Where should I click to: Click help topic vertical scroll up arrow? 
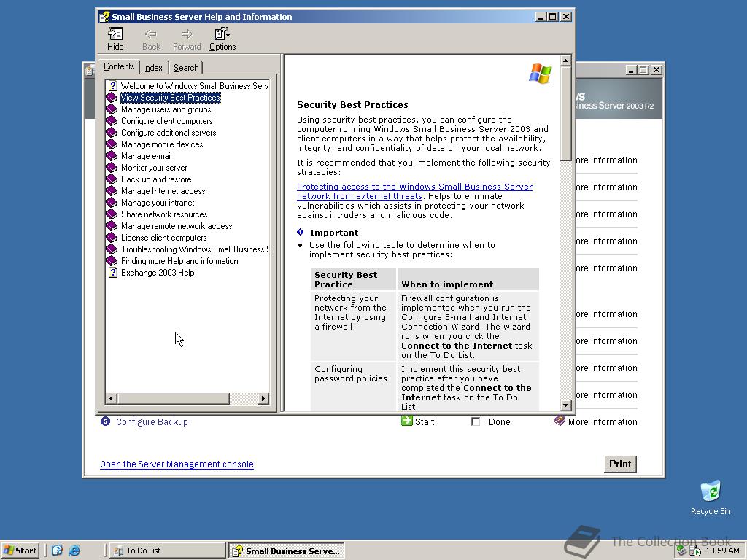coord(565,61)
